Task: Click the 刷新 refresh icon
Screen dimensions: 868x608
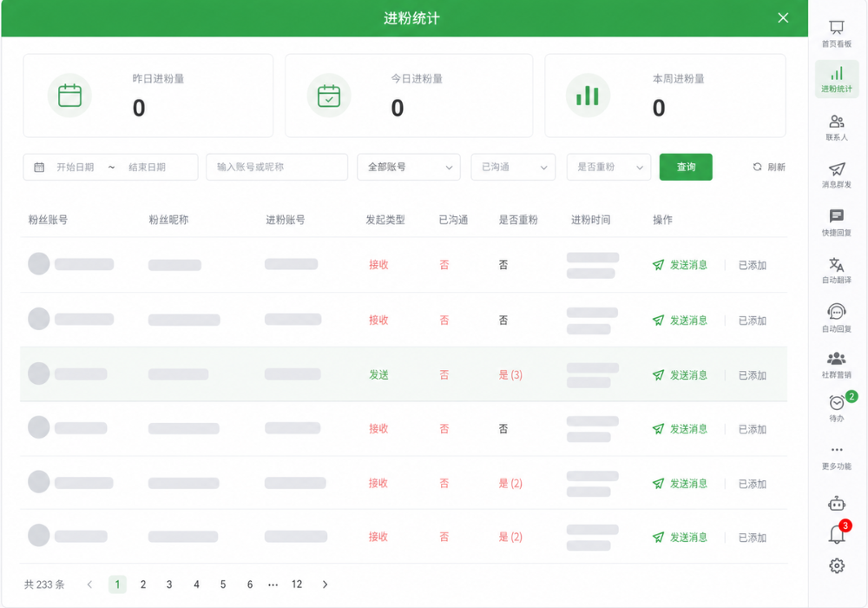Action: click(x=757, y=167)
